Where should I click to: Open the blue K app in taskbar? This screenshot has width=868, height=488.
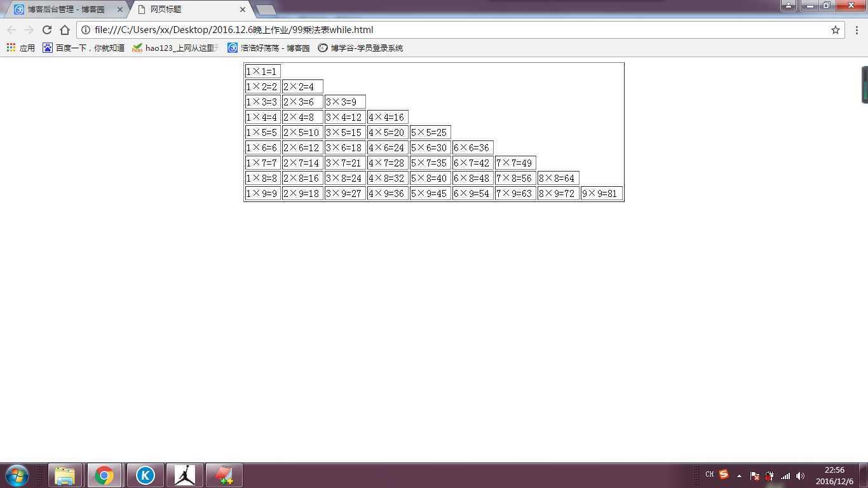click(146, 475)
